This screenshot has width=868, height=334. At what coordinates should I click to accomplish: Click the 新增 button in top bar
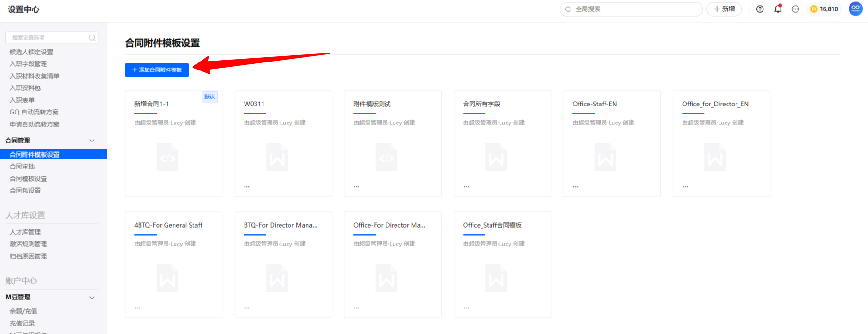pos(724,9)
